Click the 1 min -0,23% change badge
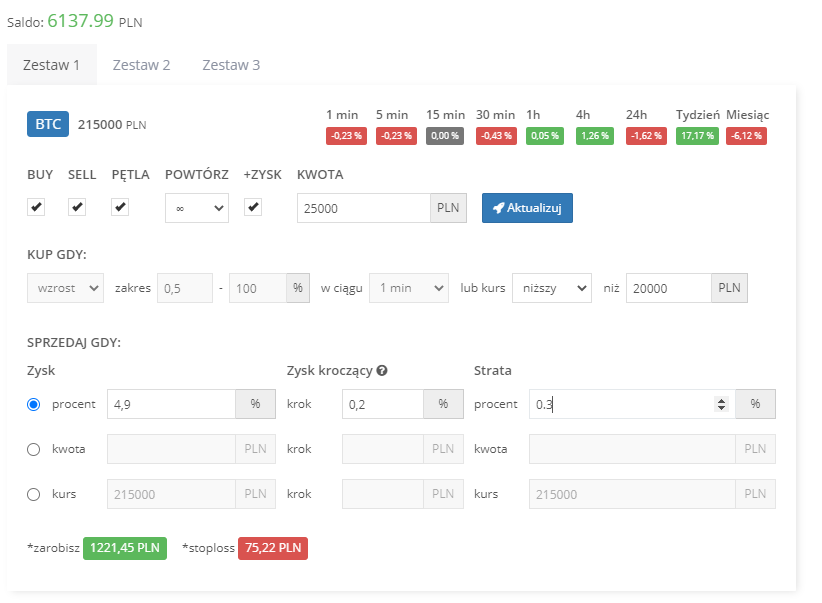This screenshot has height=603, width=822. (346, 136)
